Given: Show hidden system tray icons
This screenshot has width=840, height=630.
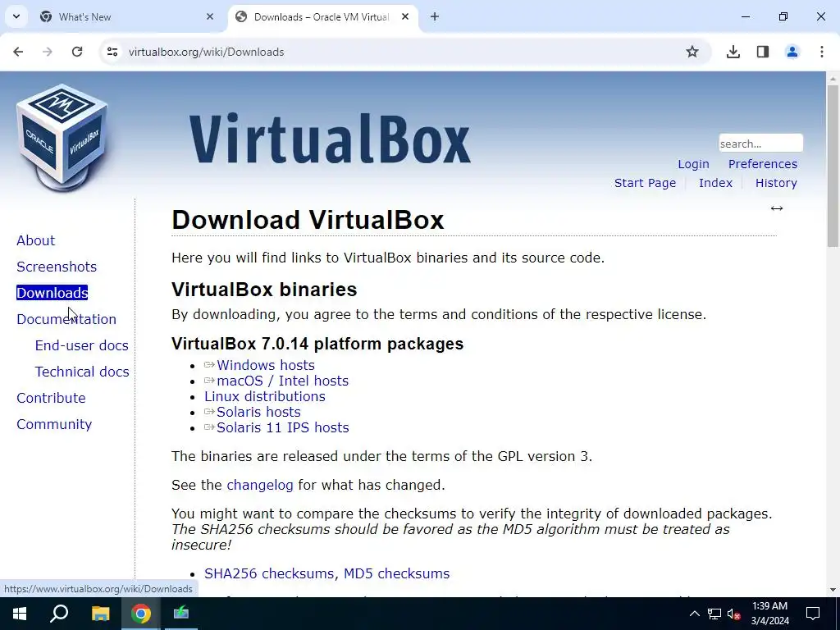Looking at the screenshot, I should click(x=694, y=614).
